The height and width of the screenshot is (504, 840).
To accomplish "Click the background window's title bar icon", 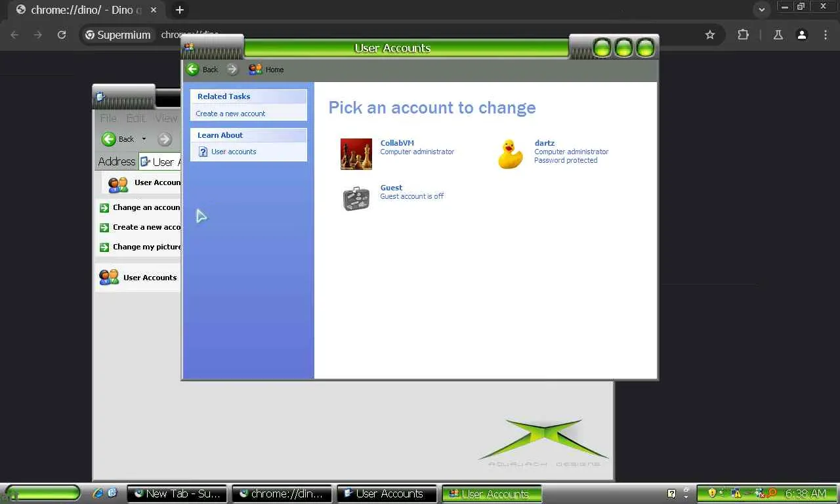I will (x=100, y=97).
